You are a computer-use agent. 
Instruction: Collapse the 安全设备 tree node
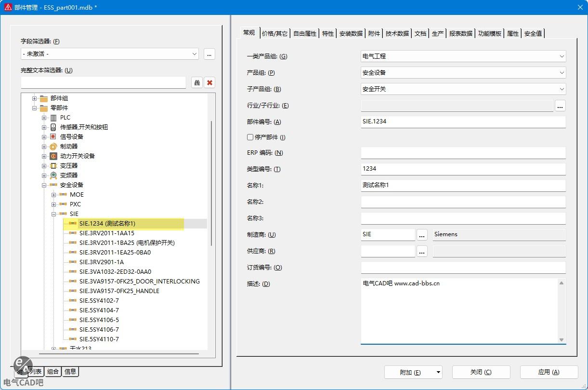tap(44, 185)
